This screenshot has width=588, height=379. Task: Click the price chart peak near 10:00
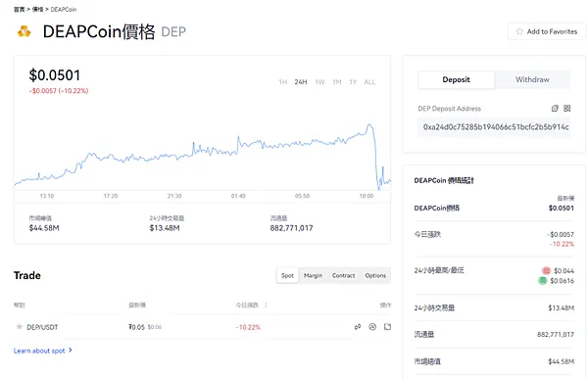point(369,124)
